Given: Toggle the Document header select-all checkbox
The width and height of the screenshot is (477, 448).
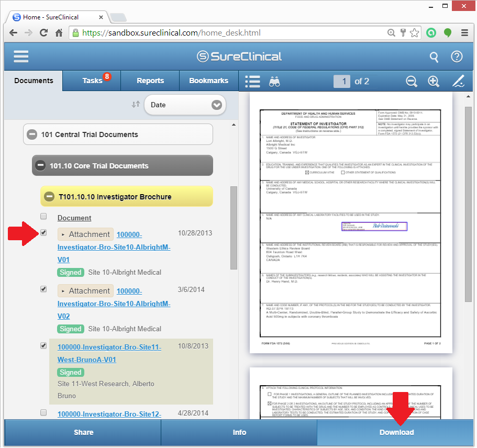Looking at the screenshot, I should [43, 216].
